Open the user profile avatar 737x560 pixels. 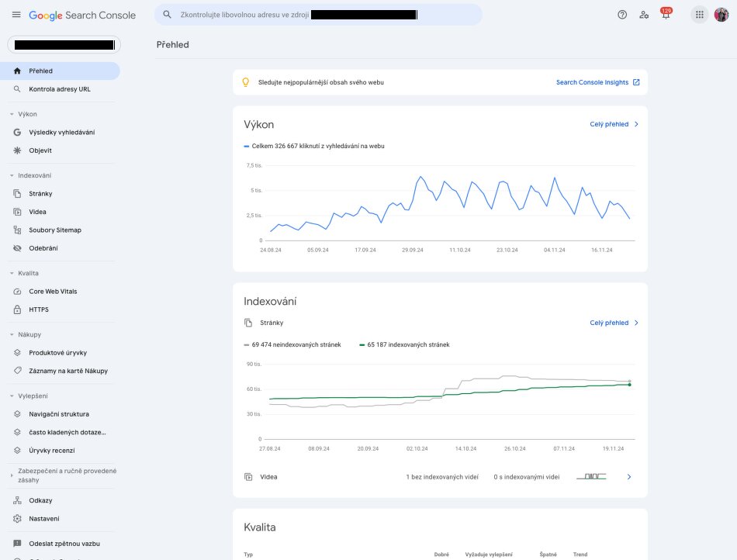[x=721, y=15]
